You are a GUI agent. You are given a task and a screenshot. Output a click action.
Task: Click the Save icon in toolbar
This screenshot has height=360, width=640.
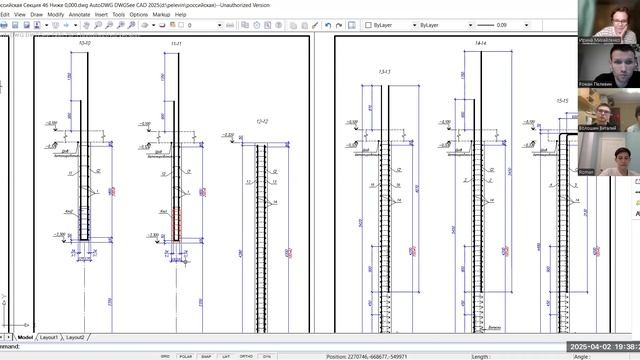(x=15, y=25)
